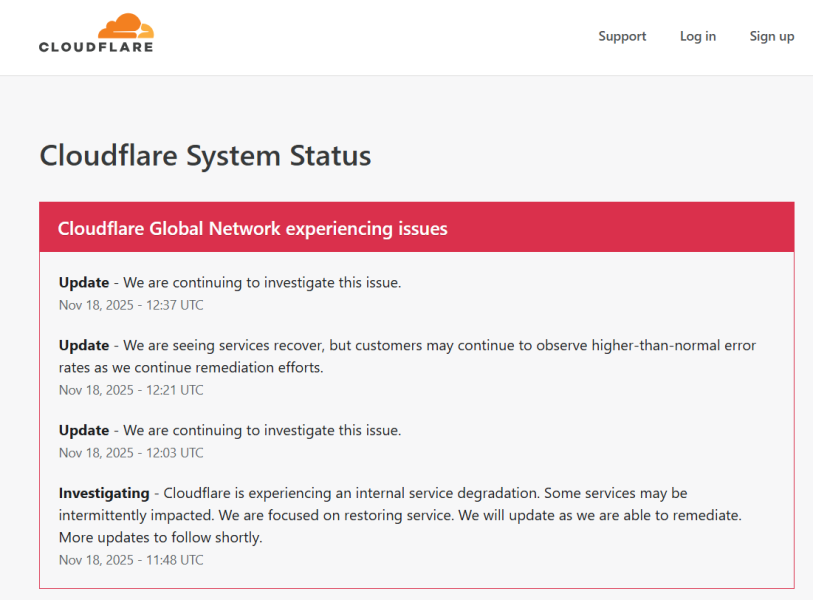Open the Sign up link
Image resolution: width=813 pixels, height=600 pixels.
[x=771, y=36]
